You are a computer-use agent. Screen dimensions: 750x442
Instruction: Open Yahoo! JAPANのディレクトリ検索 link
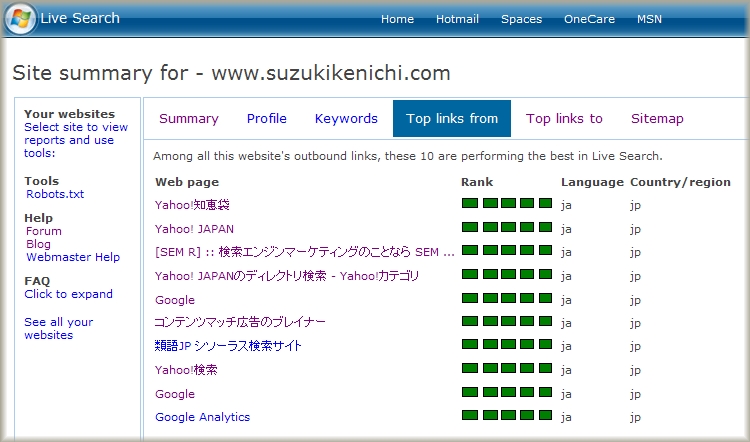tap(287, 276)
